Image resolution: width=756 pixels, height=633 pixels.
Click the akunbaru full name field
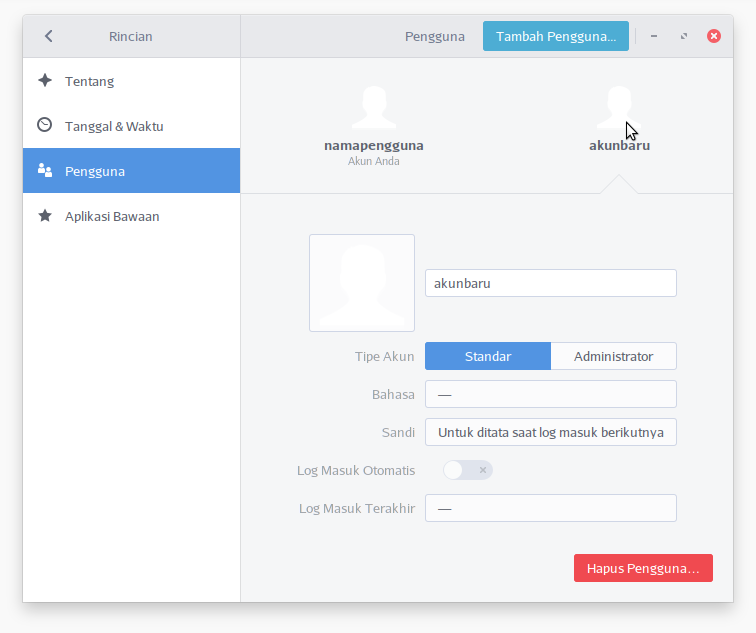[550, 283]
